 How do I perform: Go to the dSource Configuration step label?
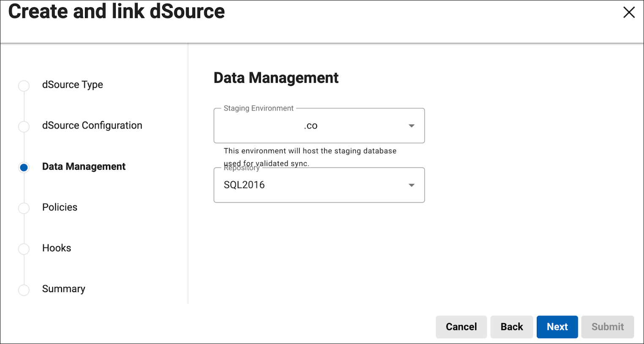click(92, 126)
